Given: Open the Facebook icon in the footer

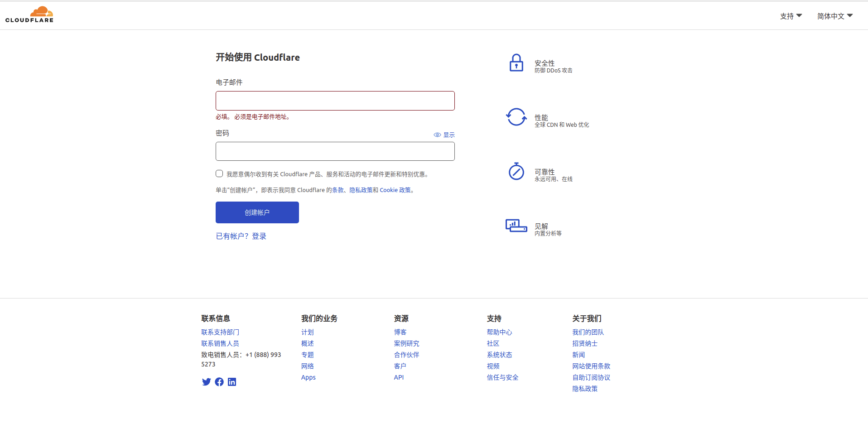Looking at the screenshot, I should click(219, 382).
